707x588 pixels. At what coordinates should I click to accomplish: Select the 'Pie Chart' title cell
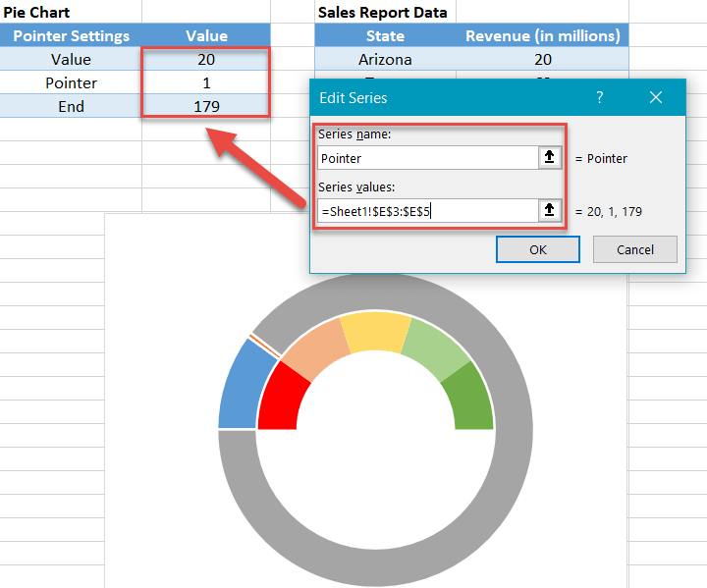point(71,12)
